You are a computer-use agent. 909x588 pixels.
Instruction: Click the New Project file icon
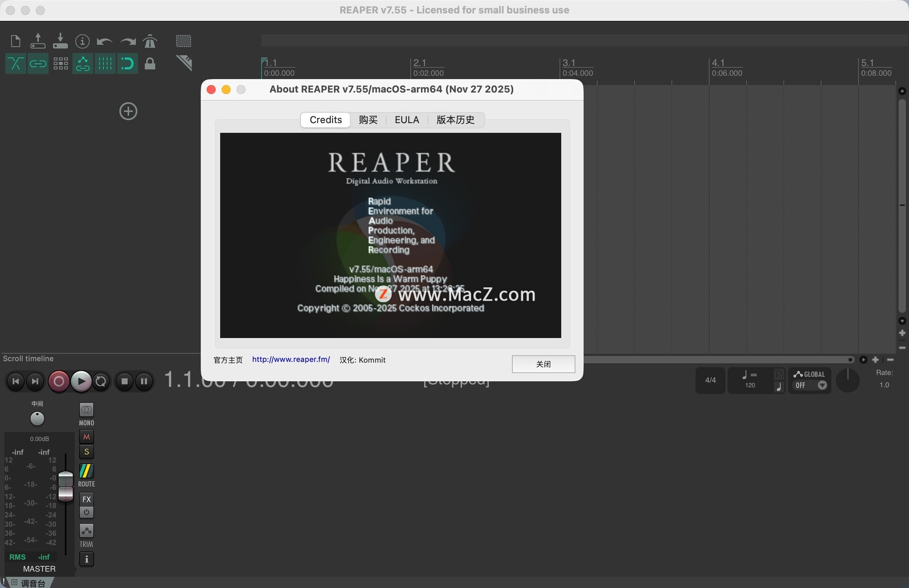click(x=16, y=41)
